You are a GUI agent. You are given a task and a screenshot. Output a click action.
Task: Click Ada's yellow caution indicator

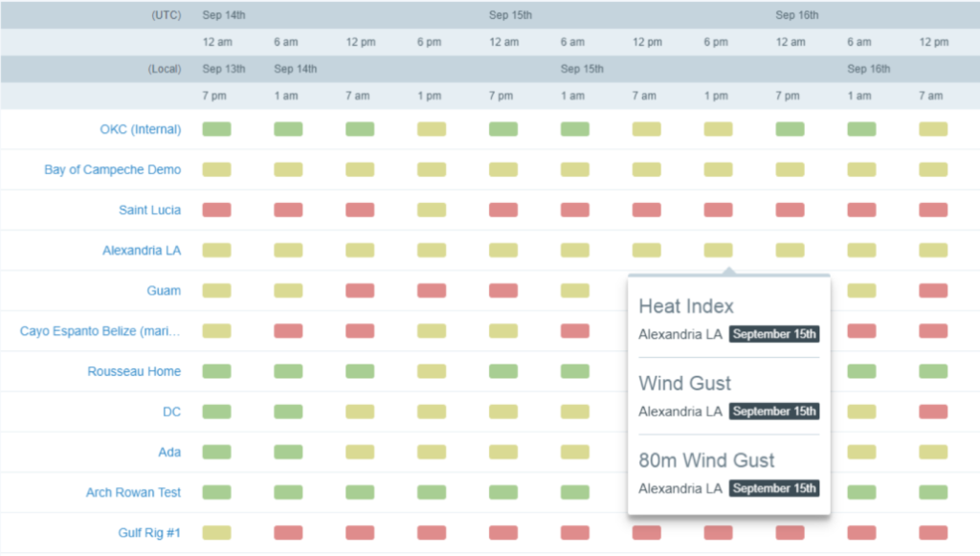click(x=360, y=452)
